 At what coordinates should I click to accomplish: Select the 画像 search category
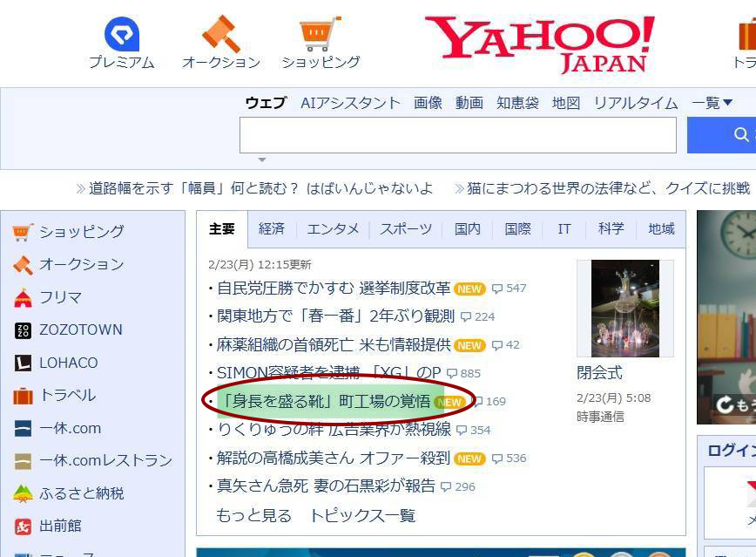coord(428,103)
